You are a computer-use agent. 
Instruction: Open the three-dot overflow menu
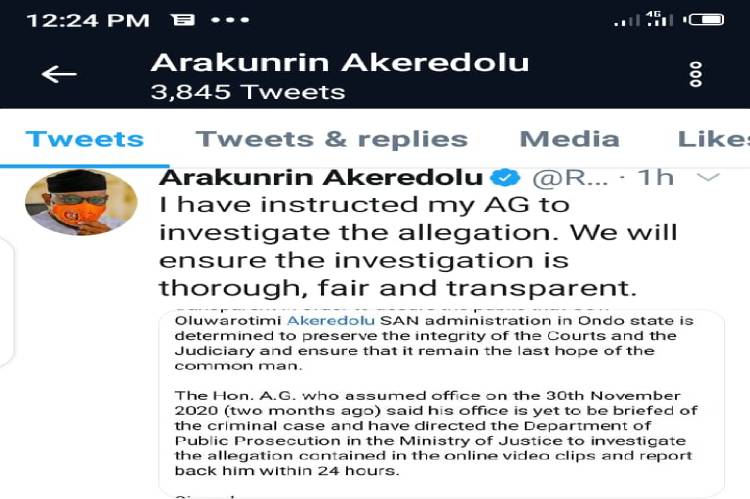point(695,74)
